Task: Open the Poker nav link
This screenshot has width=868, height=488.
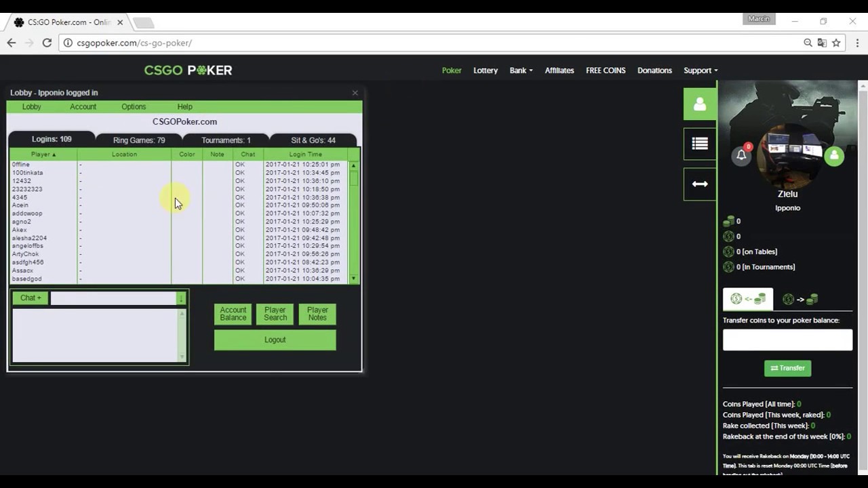Action: pos(452,70)
